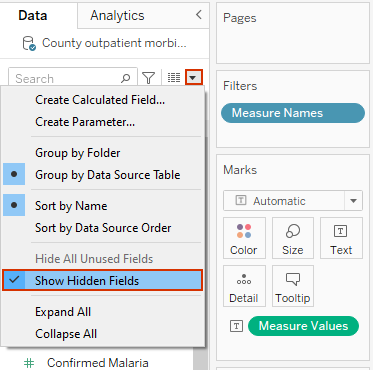Click the Filters shelf title
The width and height of the screenshot is (373, 370).
tap(240, 86)
